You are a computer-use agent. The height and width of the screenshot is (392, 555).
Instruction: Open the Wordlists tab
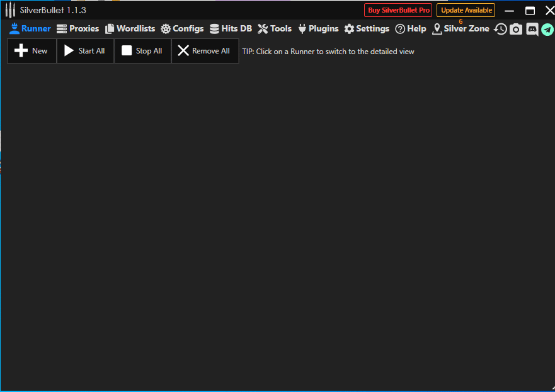[x=130, y=29]
